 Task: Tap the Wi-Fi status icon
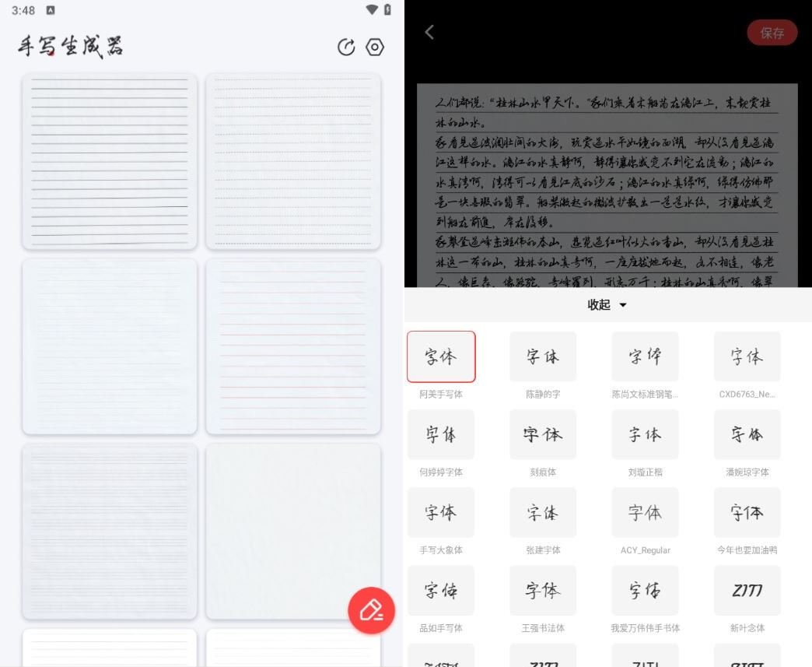pos(371,10)
